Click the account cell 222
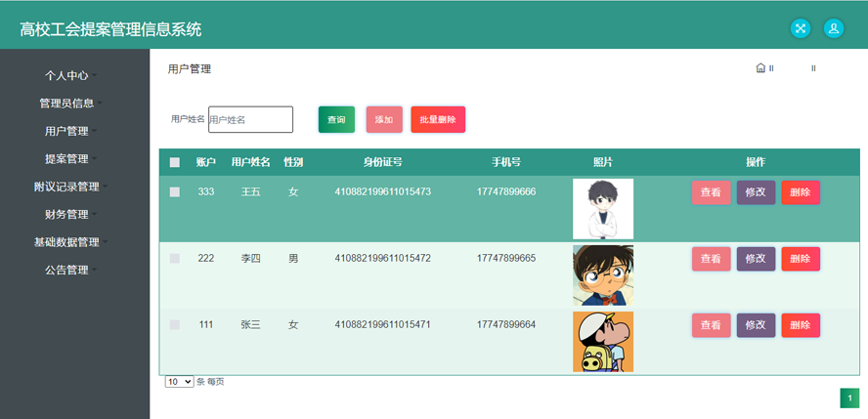This screenshot has width=868, height=419. pos(206,258)
